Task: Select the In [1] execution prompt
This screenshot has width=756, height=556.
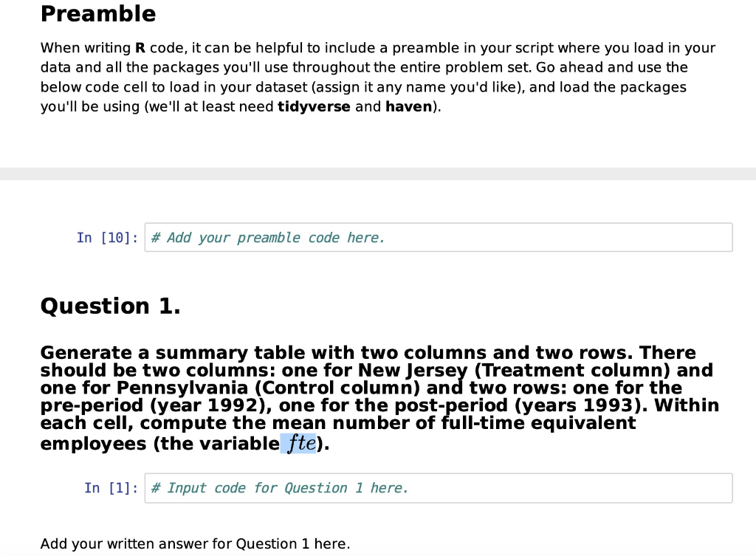Action: pyautogui.click(x=110, y=487)
